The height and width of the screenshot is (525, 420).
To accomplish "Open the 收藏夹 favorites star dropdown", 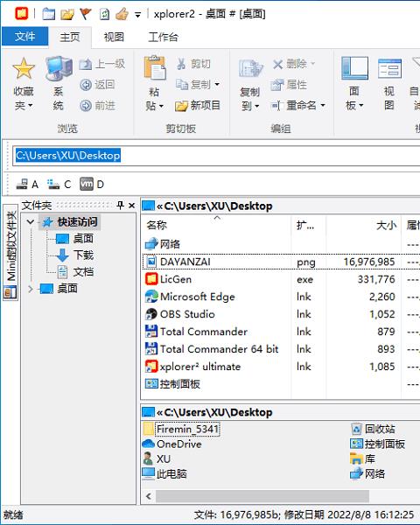I will coord(24,84).
